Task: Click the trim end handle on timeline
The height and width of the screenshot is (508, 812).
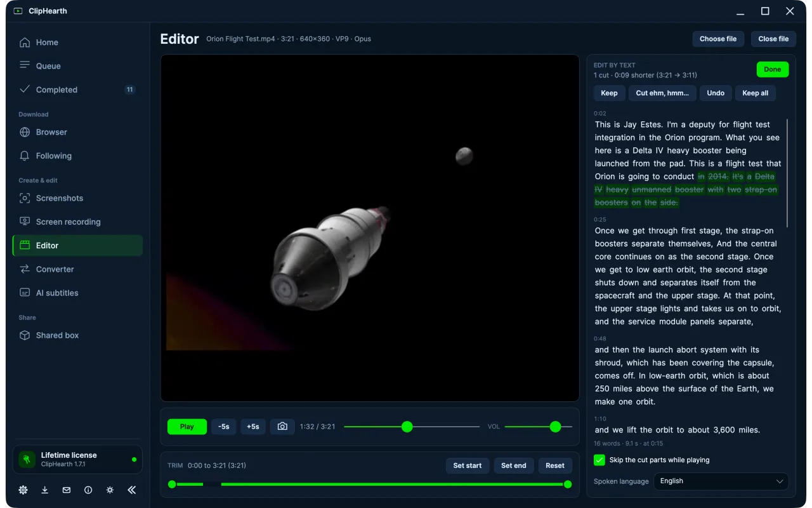Action: [568, 485]
